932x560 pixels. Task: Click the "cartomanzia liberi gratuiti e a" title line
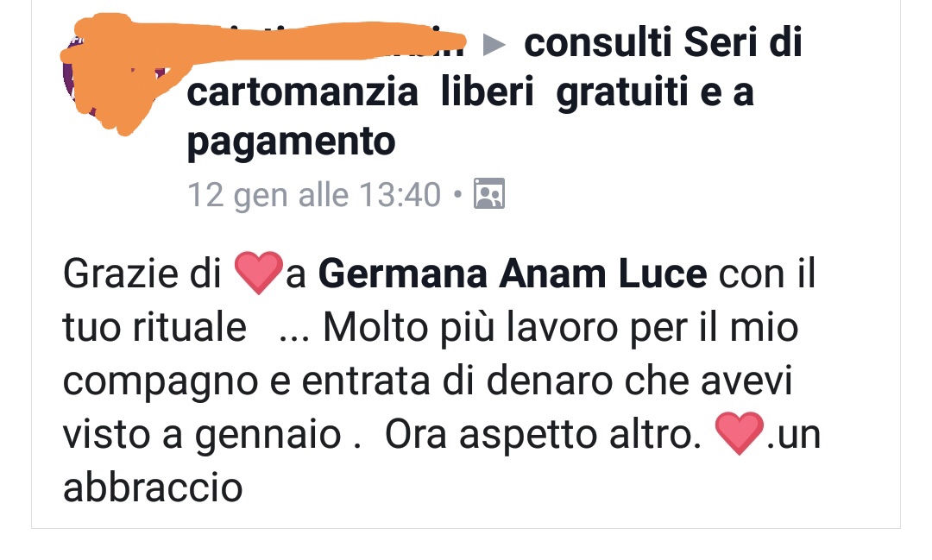point(470,92)
